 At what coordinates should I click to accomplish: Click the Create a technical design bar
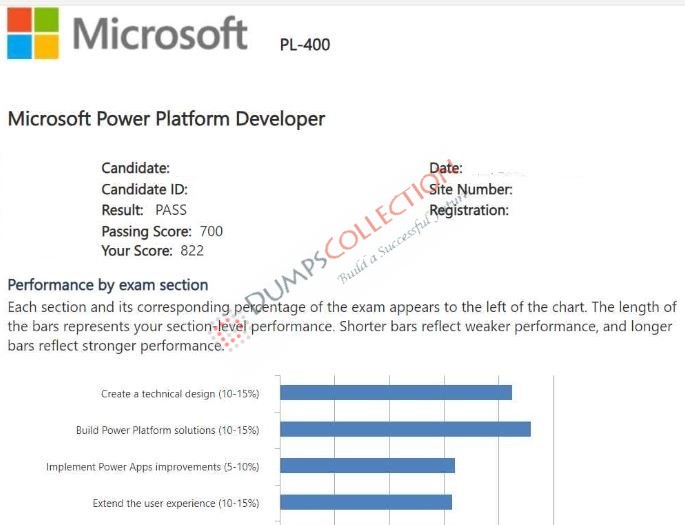click(396, 393)
